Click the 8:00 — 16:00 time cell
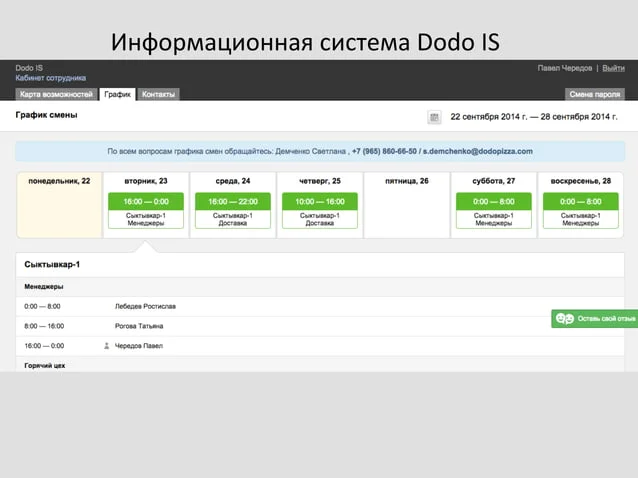 (44, 326)
